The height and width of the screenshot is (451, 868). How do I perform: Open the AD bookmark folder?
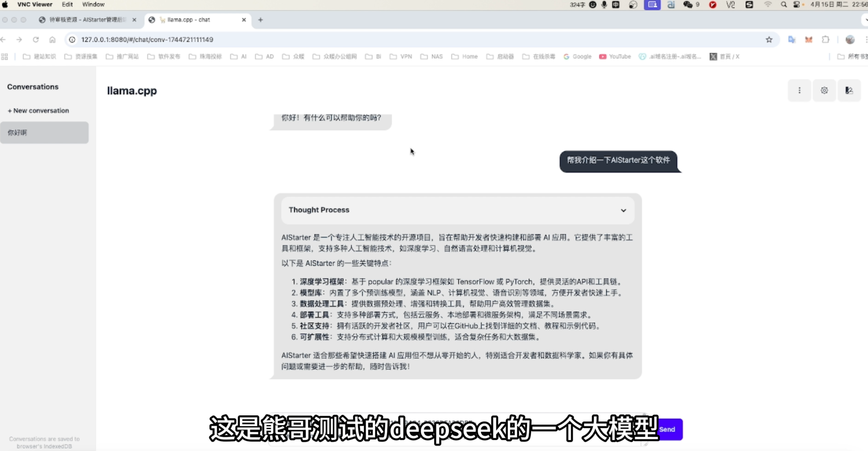(264, 57)
